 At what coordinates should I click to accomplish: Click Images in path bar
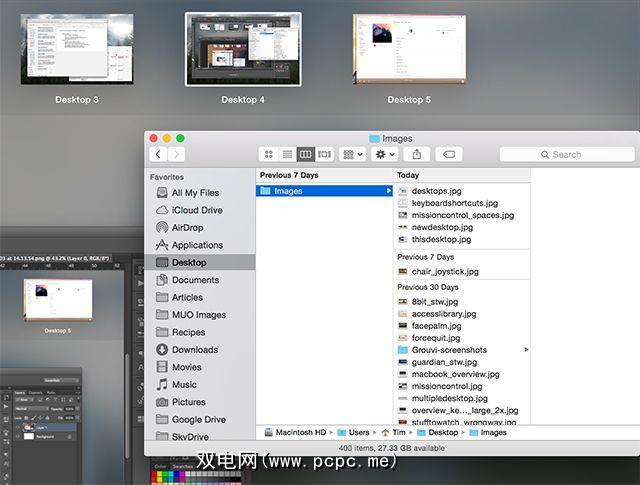pos(488,432)
